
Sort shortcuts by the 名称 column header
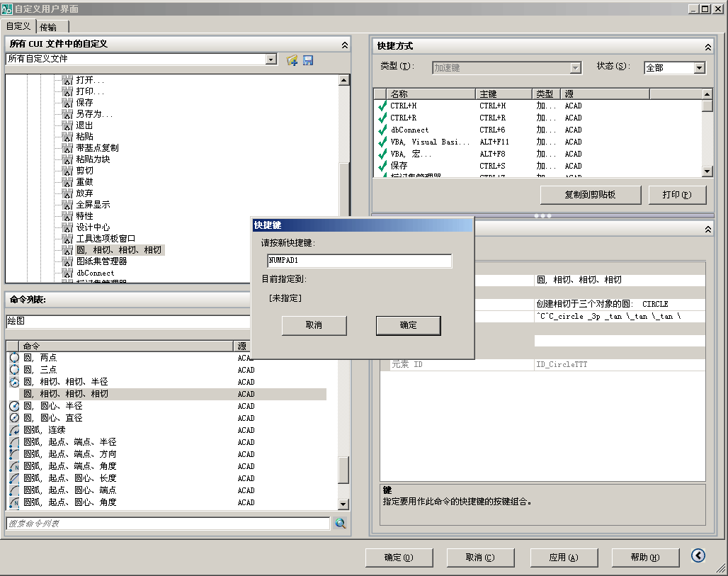click(431, 94)
